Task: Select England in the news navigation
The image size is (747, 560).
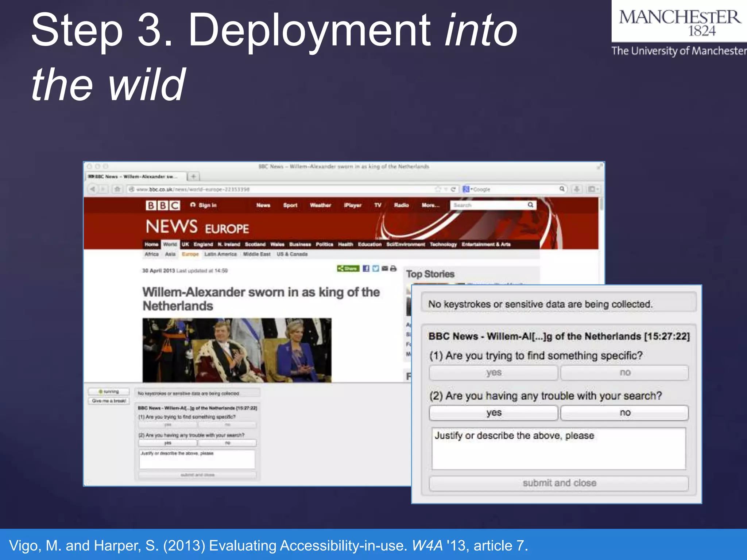Action: (x=203, y=244)
